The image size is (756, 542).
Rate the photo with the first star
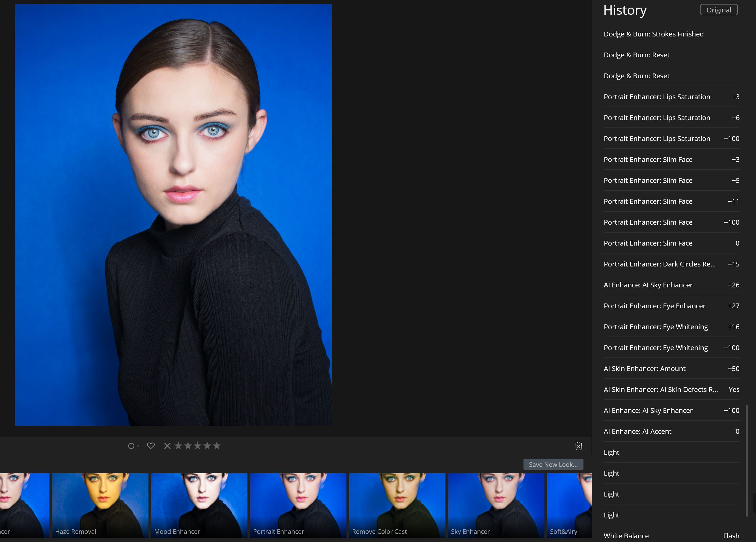[x=178, y=446]
